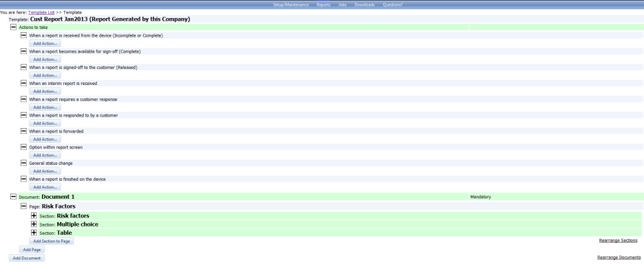Click the Rearrange Sections link

pos(618,240)
